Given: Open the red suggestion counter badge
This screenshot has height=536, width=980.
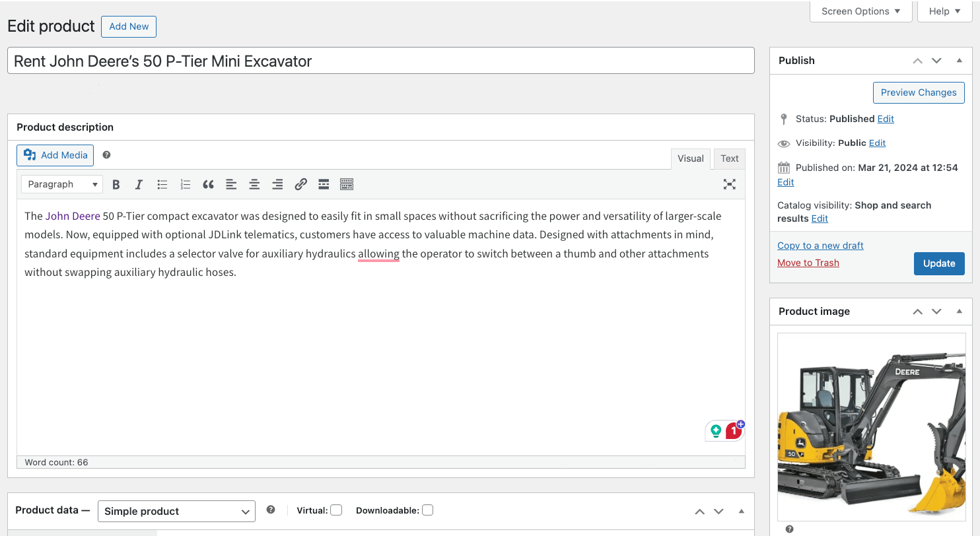Looking at the screenshot, I should (733, 431).
